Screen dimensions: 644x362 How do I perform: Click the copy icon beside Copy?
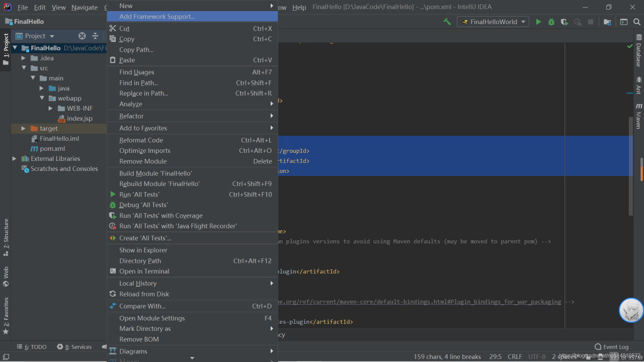113,39
